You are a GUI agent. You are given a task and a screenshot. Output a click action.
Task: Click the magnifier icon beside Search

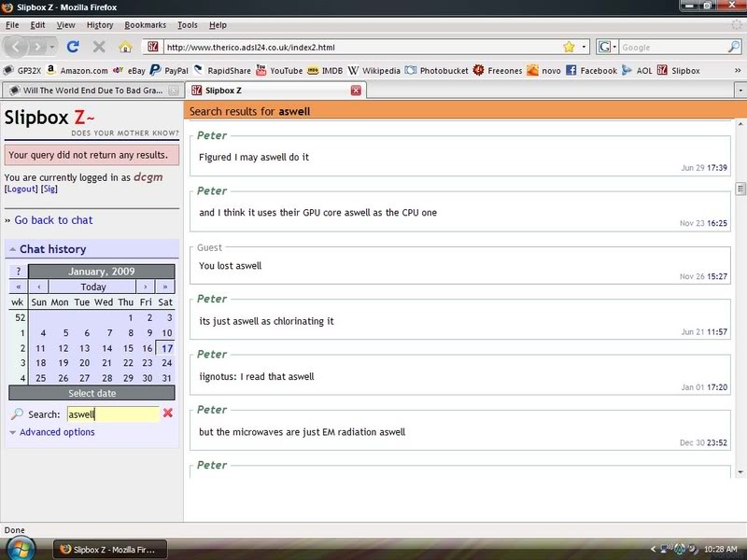pyautogui.click(x=17, y=413)
